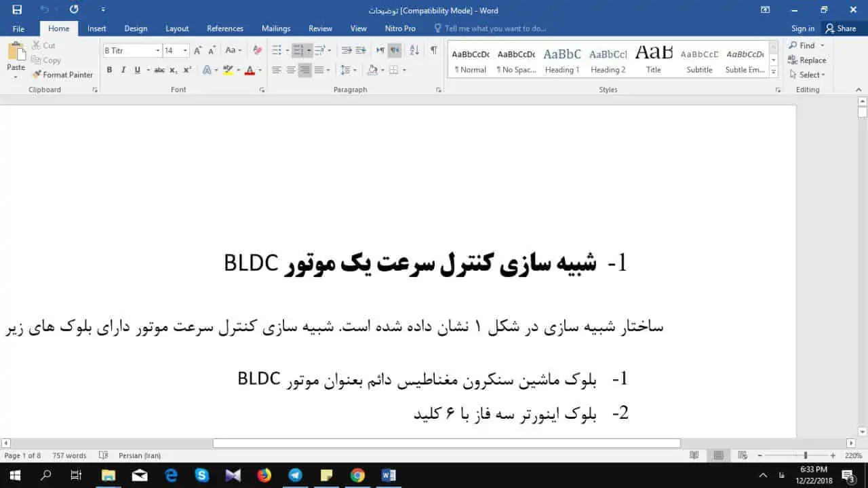Click Copy in the Clipboard group
868x488 pixels.
pyautogui.click(x=45, y=60)
